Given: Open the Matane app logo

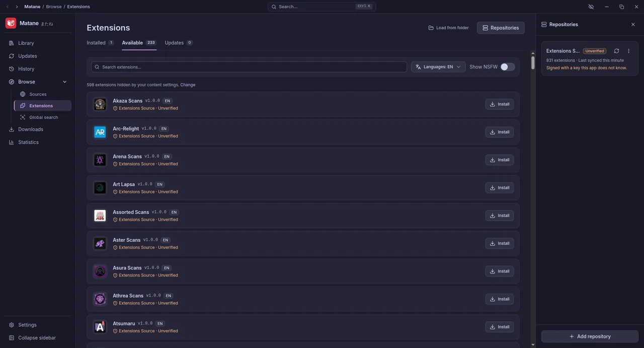Looking at the screenshot, I should 11,23.
